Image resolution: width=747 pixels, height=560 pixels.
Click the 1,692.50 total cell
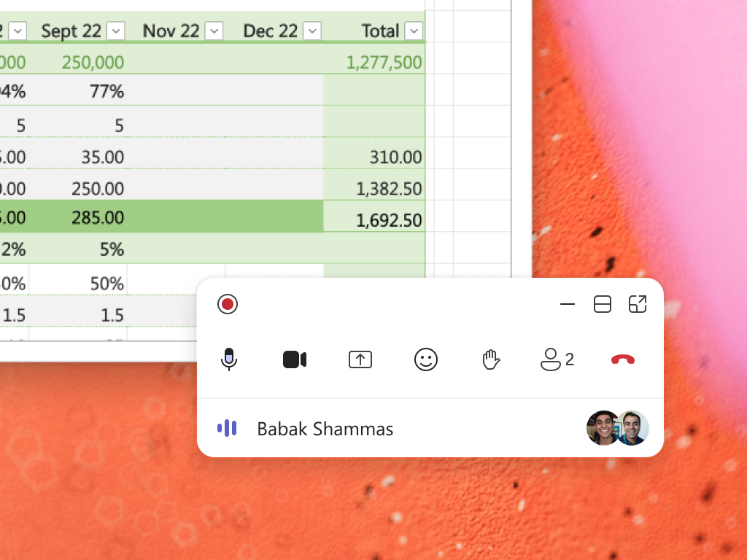coord(389,220)
